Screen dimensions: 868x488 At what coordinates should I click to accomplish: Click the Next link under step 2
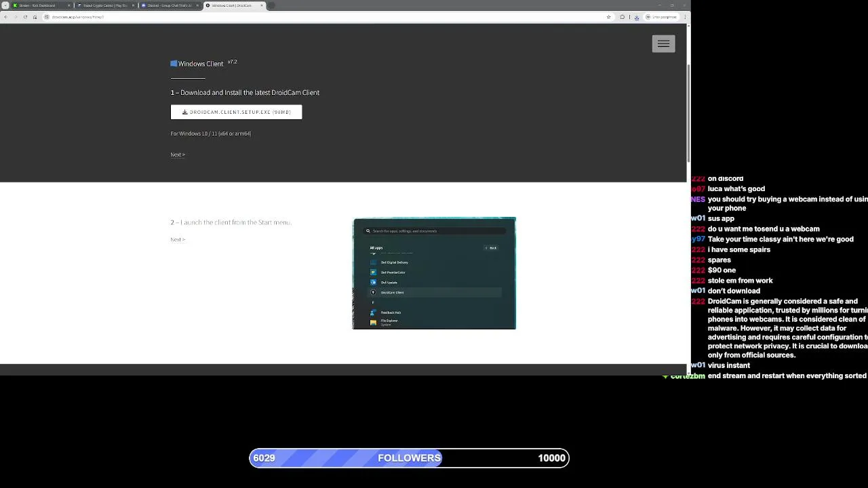point(178,239)
